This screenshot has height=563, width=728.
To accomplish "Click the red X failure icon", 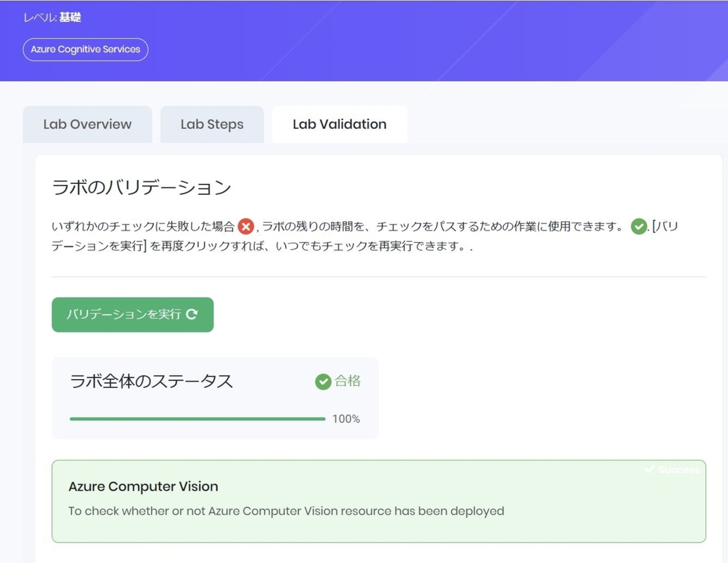I will point(246,226).
